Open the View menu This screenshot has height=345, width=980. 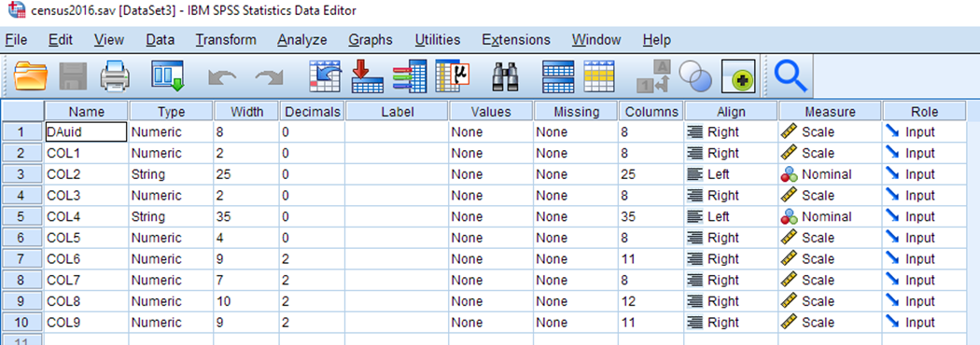tap(109, 40)
